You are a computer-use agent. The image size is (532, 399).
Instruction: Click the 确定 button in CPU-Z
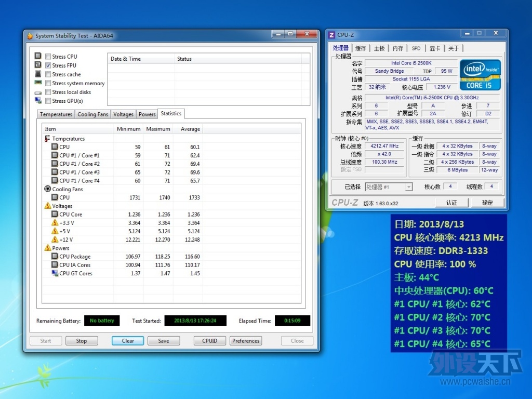[x=487, y=203]
